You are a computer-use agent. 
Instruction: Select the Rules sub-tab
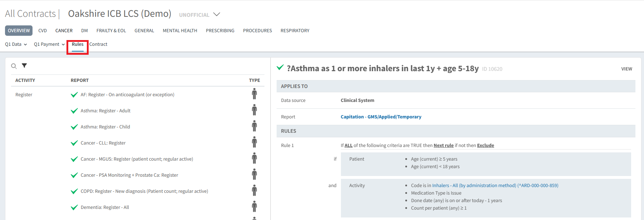78,44
